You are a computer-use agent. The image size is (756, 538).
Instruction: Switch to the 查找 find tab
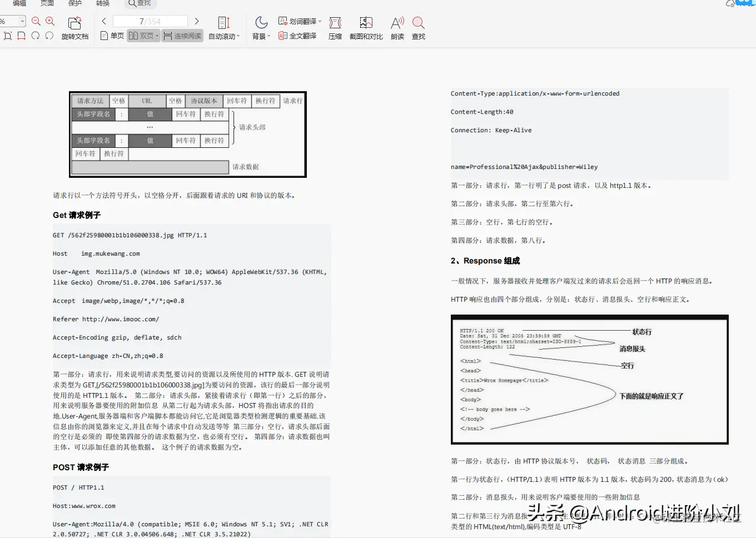point(140,4)
